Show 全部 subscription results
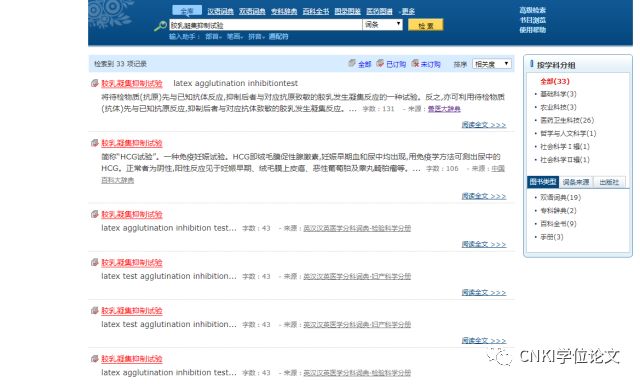Image resolution: width=640 pixels, height=384 pixels. pyautogui.click(x=364, y=64)
